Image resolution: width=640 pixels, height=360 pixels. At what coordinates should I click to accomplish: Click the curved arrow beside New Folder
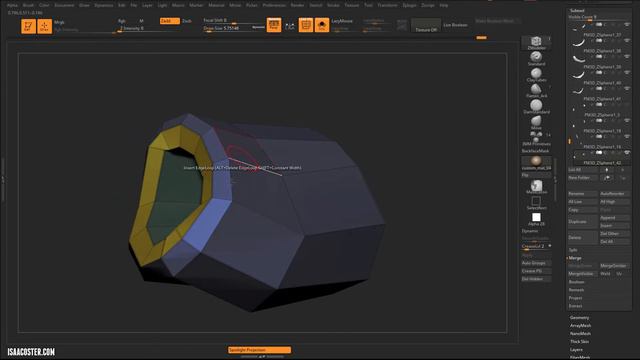tap(607, 178)
